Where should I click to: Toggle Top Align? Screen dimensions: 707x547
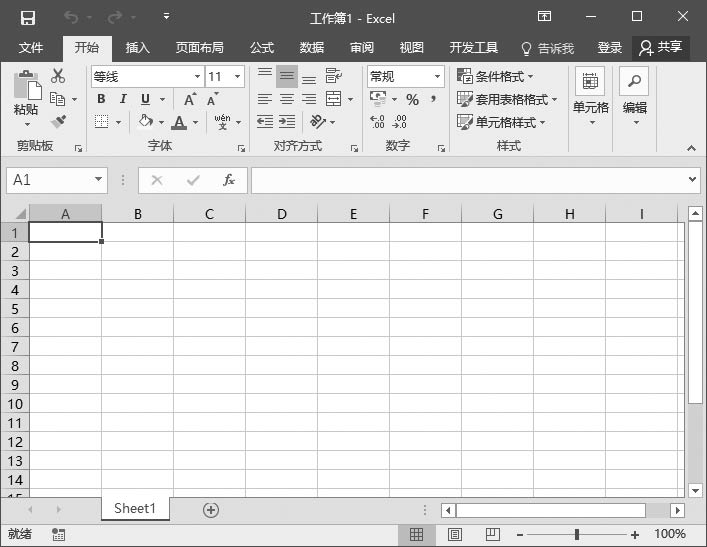pyautogui.click(x=265, y=76)
